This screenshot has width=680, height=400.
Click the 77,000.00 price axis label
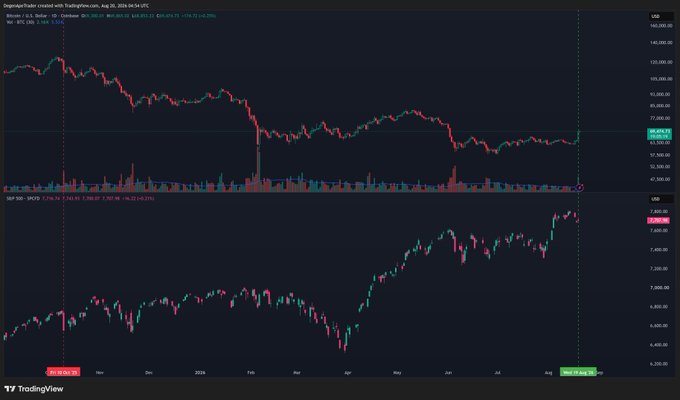(661, 118)
